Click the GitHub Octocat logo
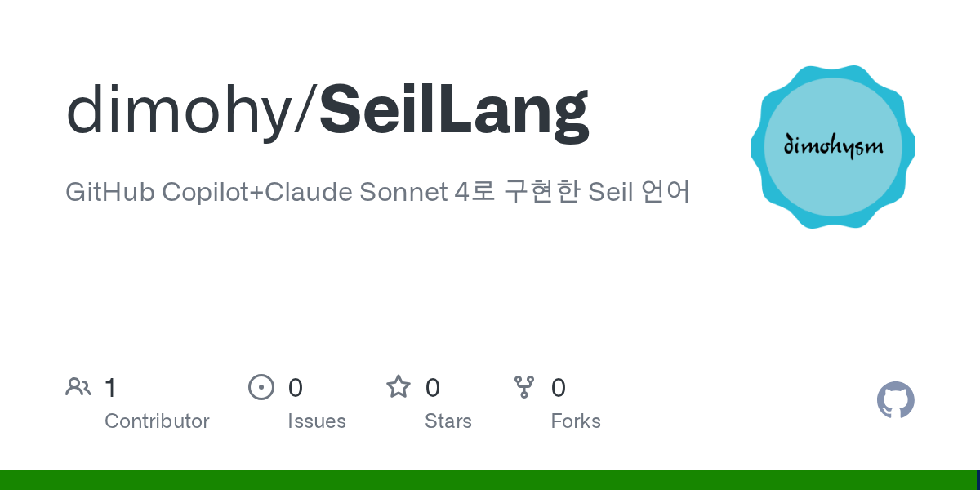This screenshot has height=490, width=980. tap(895, 400)
